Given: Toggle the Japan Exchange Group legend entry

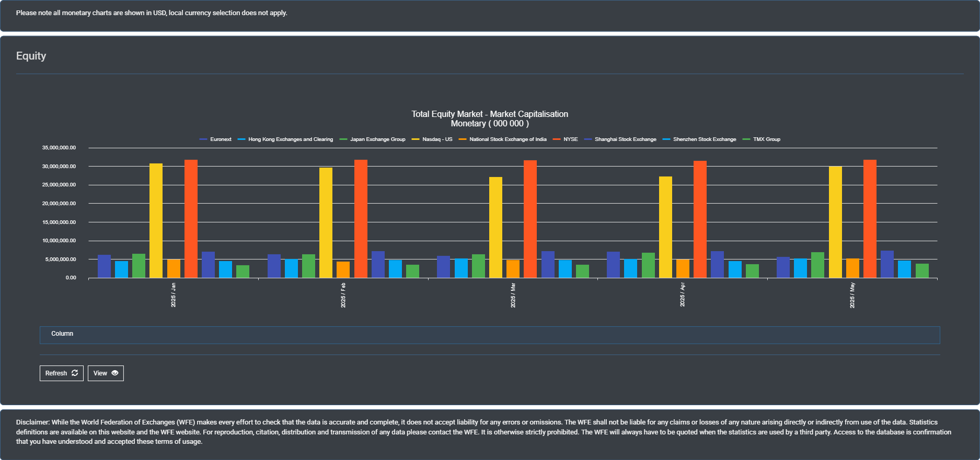Looking at the screenshot, I should 377,139.
